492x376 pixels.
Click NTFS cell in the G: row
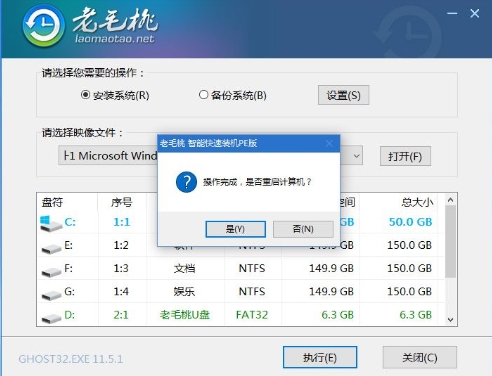(252, 292)
